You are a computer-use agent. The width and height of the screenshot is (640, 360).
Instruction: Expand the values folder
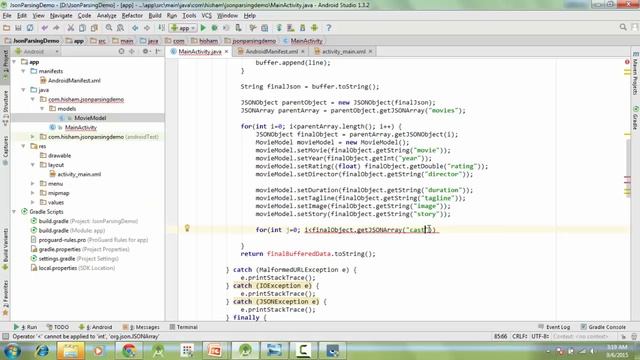(33, 202)
